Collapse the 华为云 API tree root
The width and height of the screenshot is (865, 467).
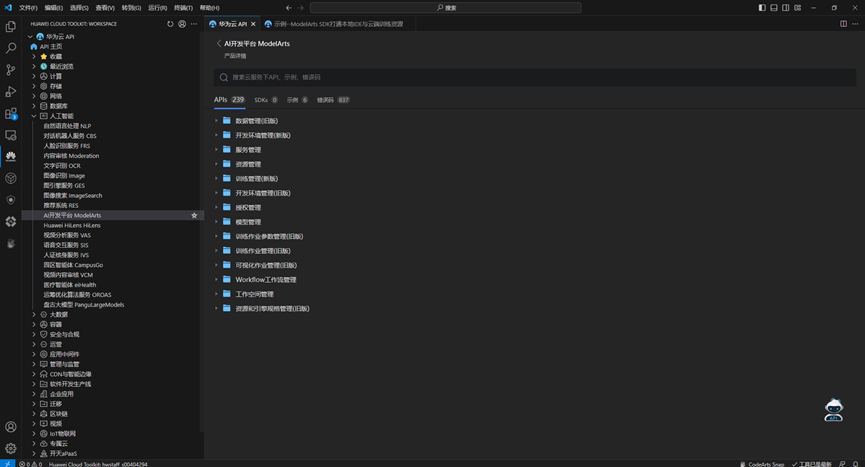tap(30, 36)
